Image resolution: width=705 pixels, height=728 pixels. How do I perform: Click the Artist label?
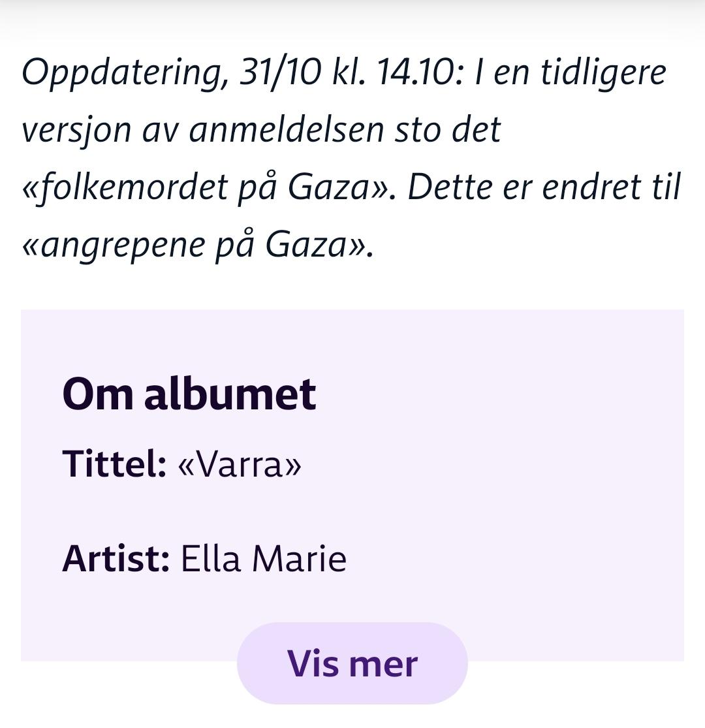pos(116,560)
